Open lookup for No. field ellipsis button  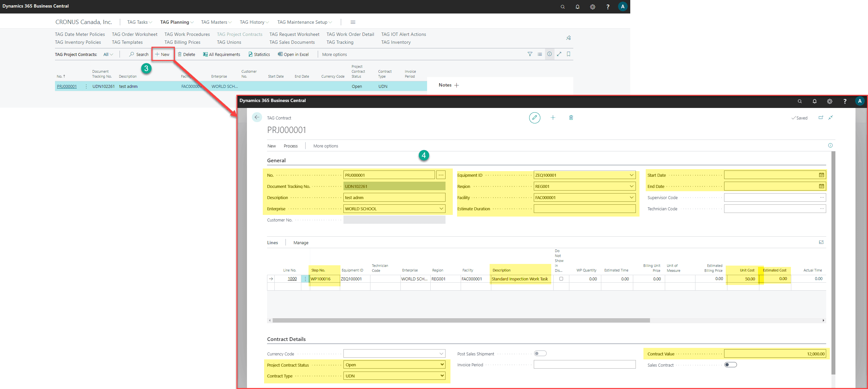(441, 175)
